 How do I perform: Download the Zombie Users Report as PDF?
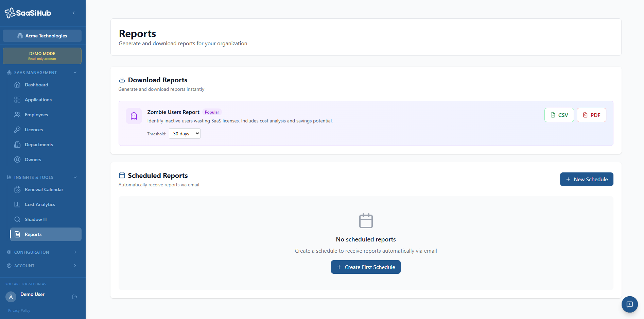coord(591,115)
